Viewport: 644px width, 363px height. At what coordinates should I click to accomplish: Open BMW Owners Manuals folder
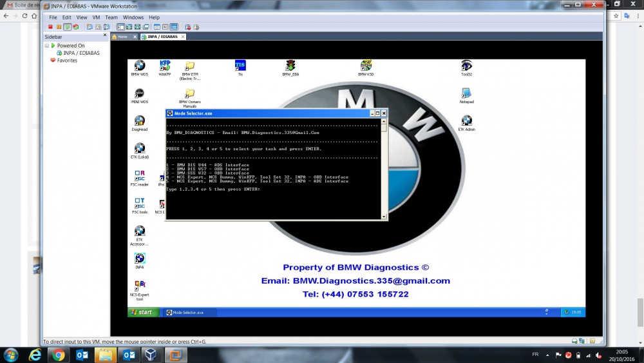(x=190, y=98)
